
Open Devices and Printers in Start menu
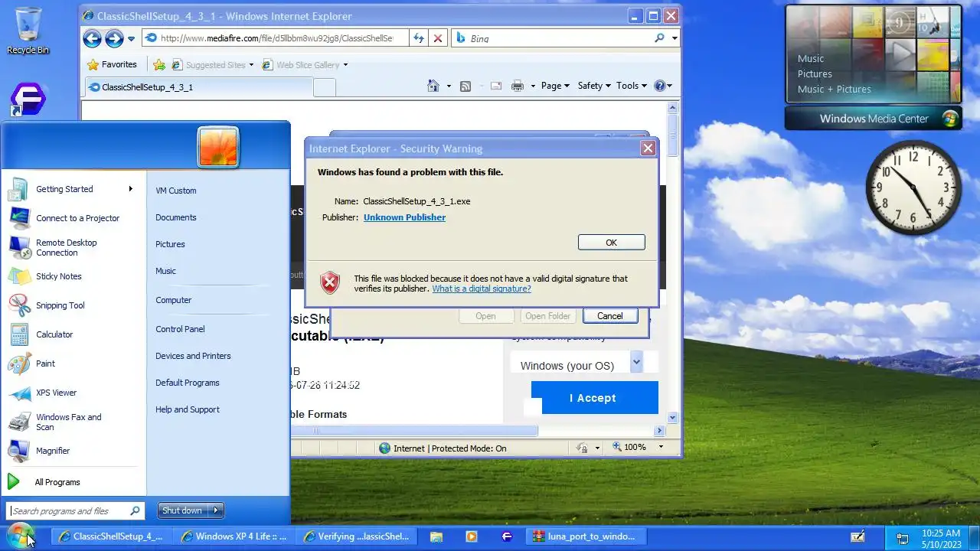click(193, 356)
